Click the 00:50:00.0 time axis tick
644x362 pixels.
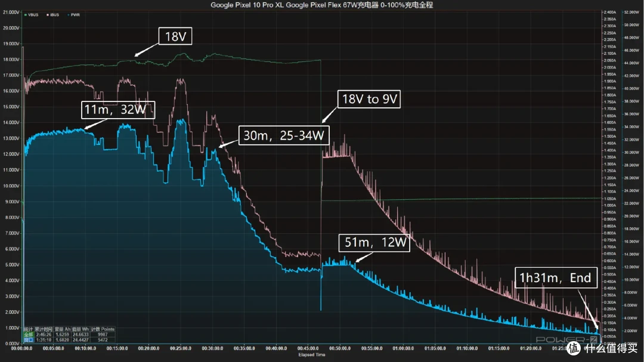point(340,348)
